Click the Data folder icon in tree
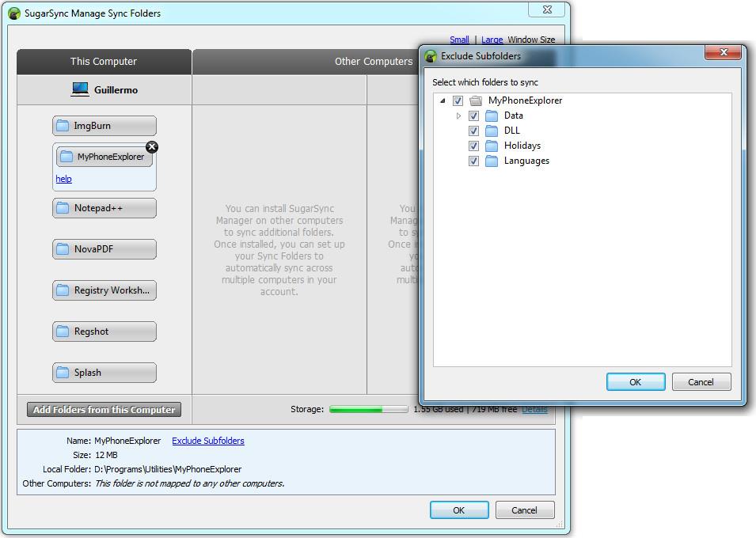This screenshot has height=538, width=756. point(492,116)
